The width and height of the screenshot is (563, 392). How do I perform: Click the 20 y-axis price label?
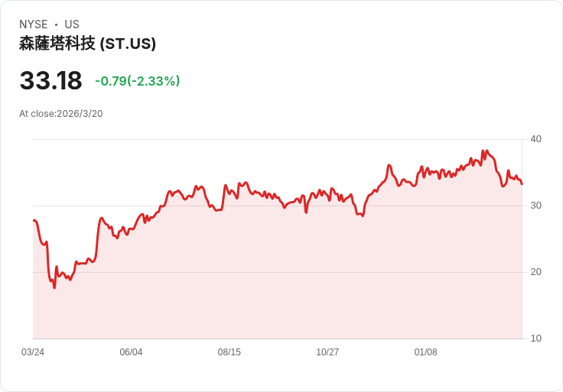[x=535, y=272]
